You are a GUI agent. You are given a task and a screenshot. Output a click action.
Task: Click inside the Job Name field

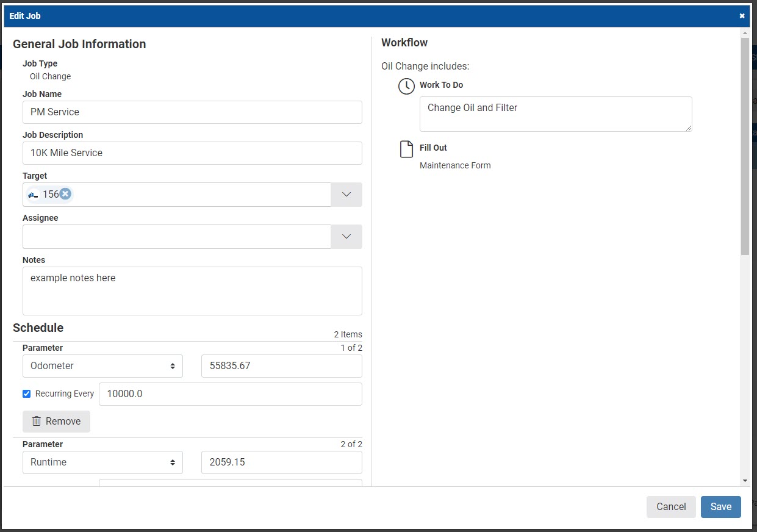[x=192, y=112]
